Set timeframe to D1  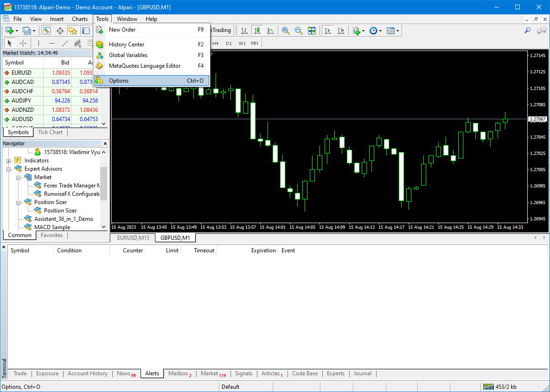tap(229, 43)
